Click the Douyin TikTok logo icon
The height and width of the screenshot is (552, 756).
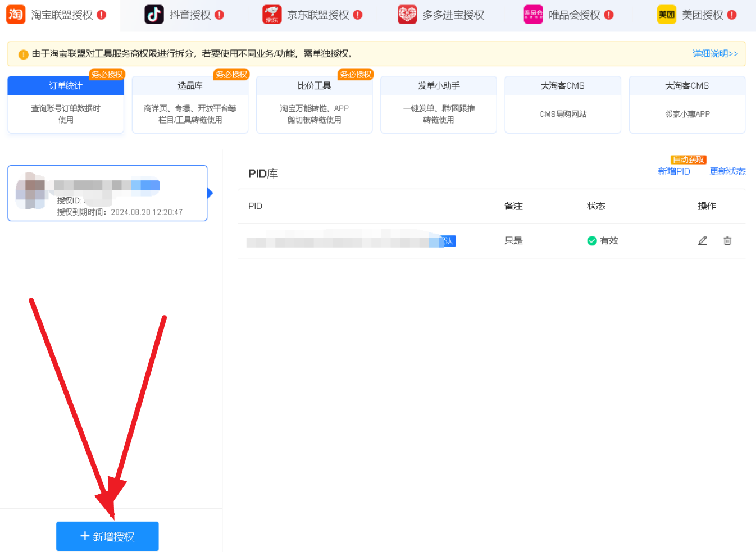154,15
